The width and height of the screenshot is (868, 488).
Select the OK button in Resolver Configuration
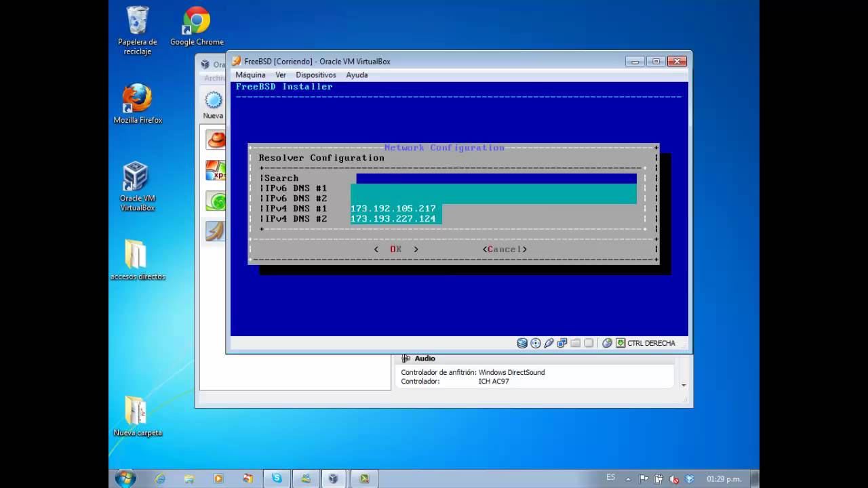[396, 249]
